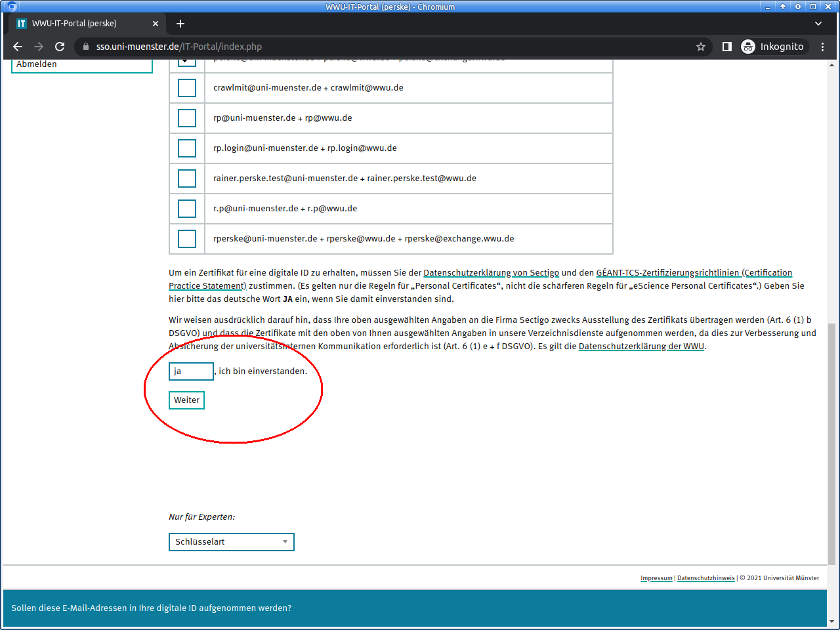Click the consent text field containing 'ja'
Image resolution: width=840 pixels, height=630 pixels.
(x=191, y=371)
